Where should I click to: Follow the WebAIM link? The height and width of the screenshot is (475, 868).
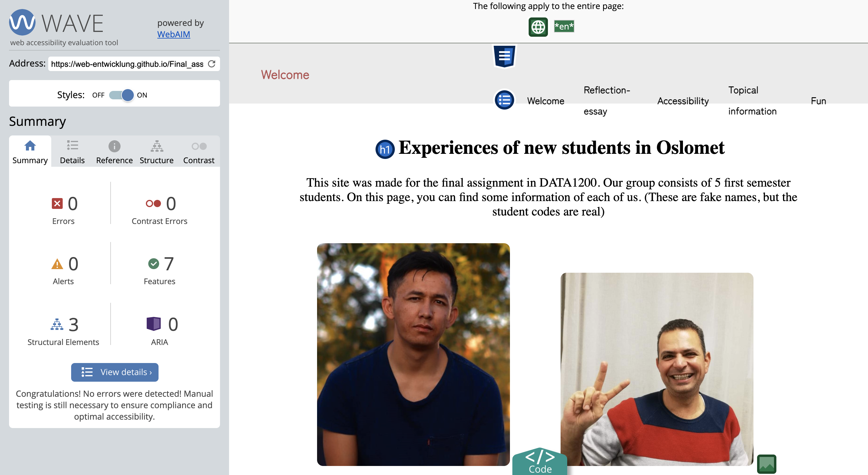174,34
